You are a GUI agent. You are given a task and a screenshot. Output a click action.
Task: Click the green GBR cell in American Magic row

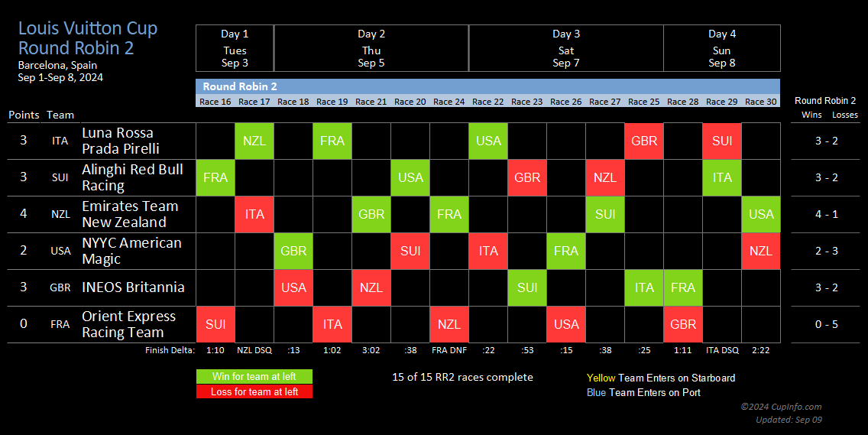tap(293, 251)
